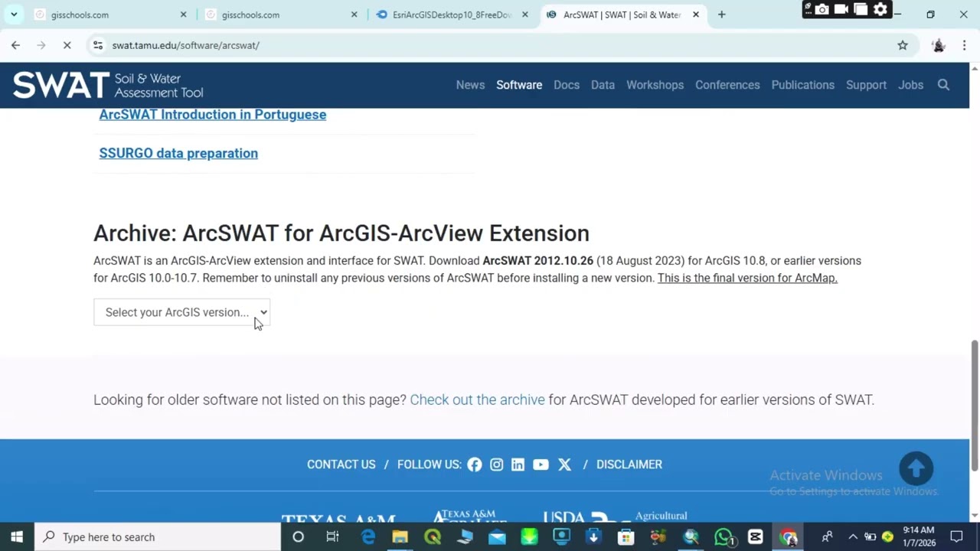980x551 pixels.
Task: Open WhatsApp from the taskbar
Action: point(723,537)
